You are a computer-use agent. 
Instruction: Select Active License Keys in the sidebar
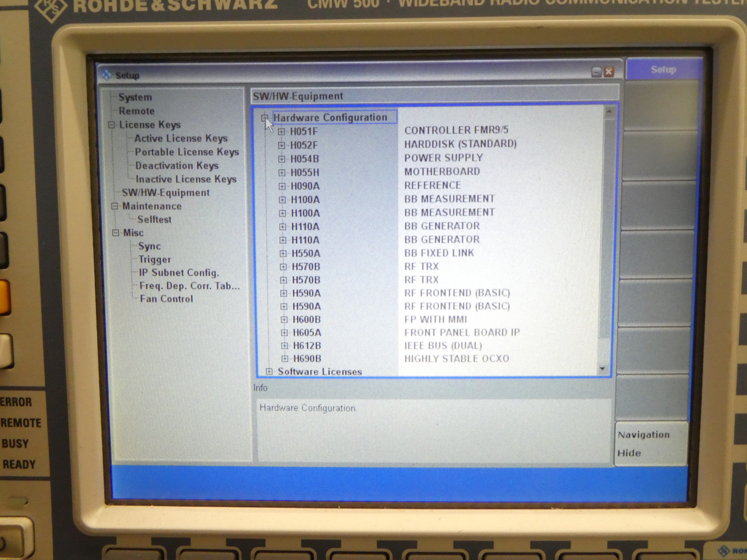coord(181,139)
